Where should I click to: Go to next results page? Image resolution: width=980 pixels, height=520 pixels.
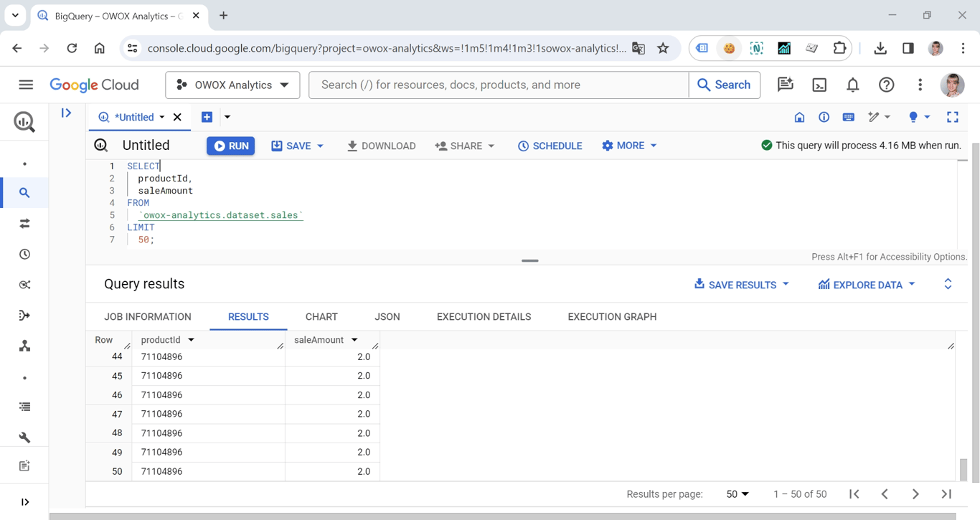(x=915, y=494)
